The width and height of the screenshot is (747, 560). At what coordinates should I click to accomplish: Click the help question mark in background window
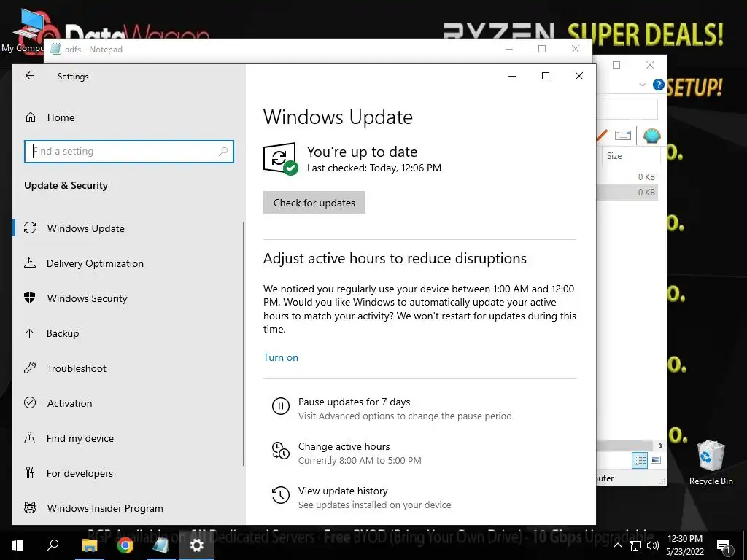[659, 85]
